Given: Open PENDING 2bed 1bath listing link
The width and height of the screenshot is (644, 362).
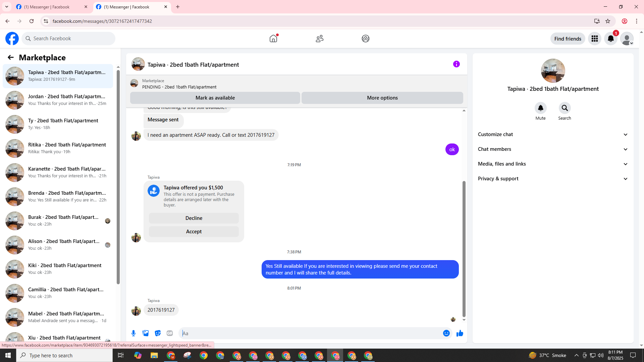Looking at the screenshot, I should 179,87.
